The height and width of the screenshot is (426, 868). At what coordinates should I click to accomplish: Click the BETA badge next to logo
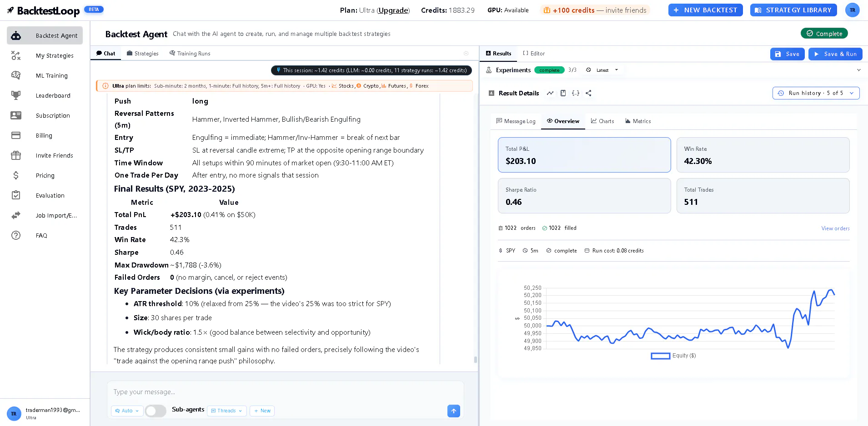click(x=94, y=9)
